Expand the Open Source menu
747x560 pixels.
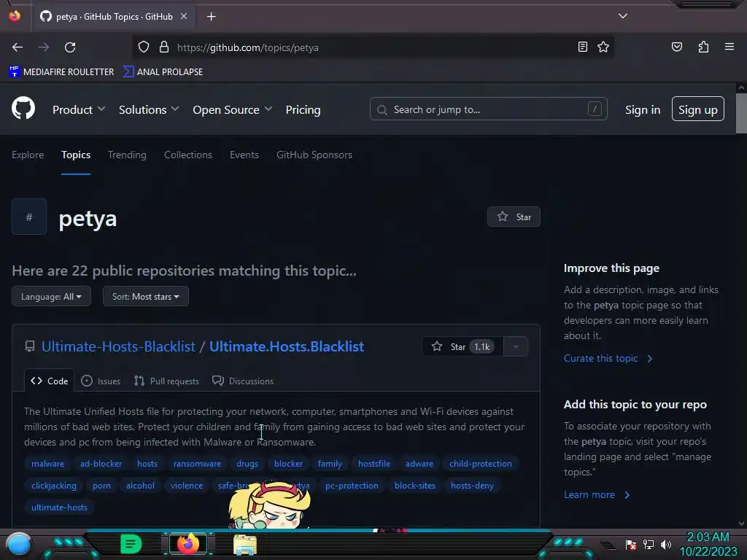click(x=233, y=110)
